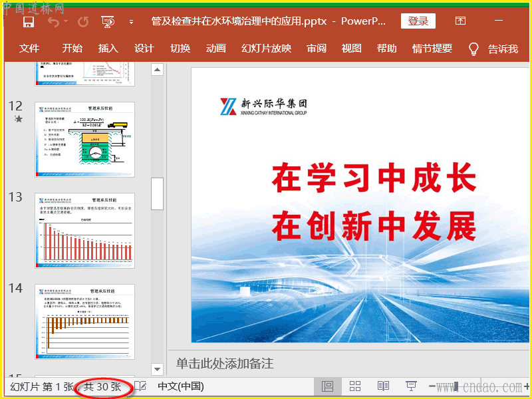Select slide 13 thumbnail with bar chart
The height and width of the screenshot is (399, 532).
pos(85,231)
